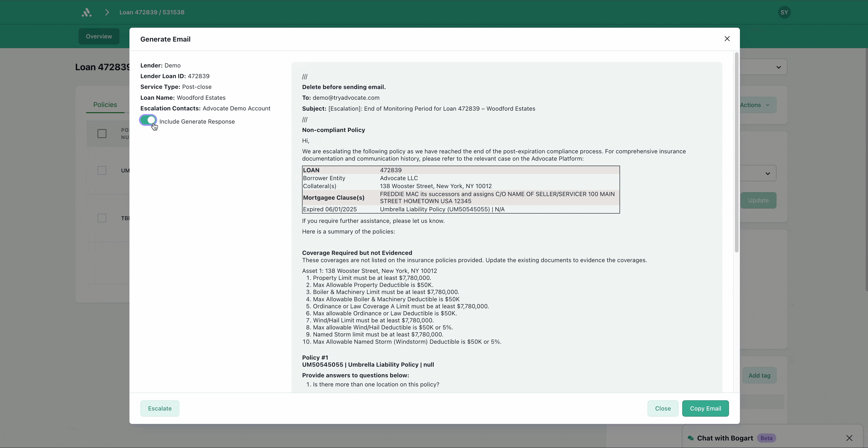Click the Advocate logo icon
The height and width of the screenshot is (448, 868).
pos(86,12)
